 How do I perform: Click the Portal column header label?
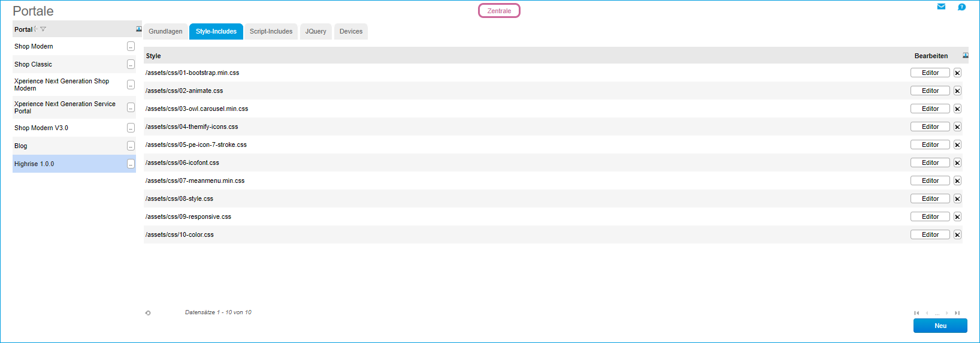pos(23,29)
